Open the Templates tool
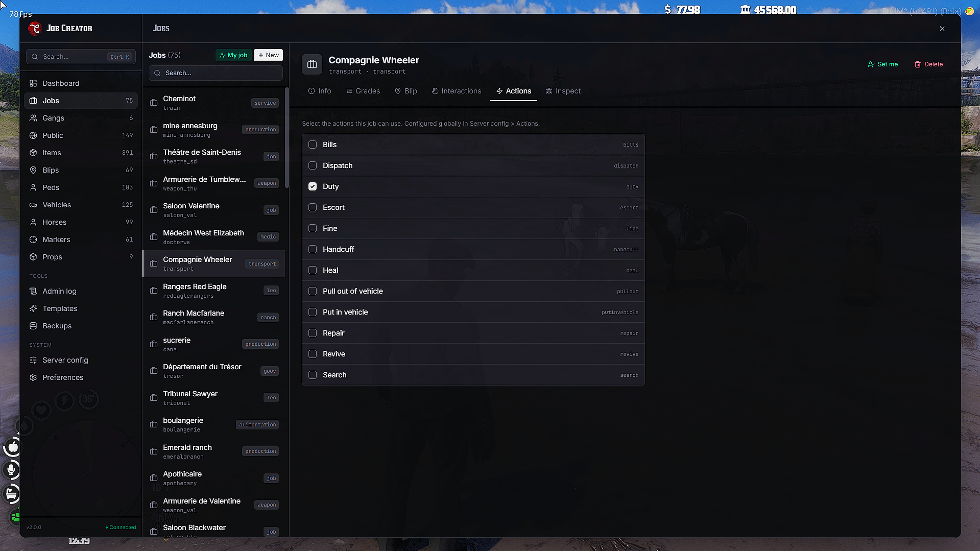Viewport: 980px width, 551px height. (81, 308)
